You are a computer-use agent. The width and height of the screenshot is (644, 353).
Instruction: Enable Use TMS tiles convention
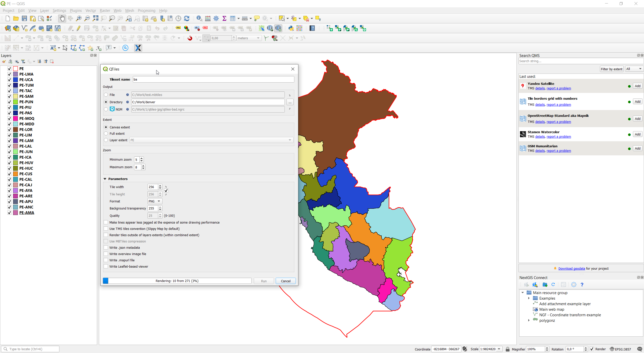[x=106, y=229]
